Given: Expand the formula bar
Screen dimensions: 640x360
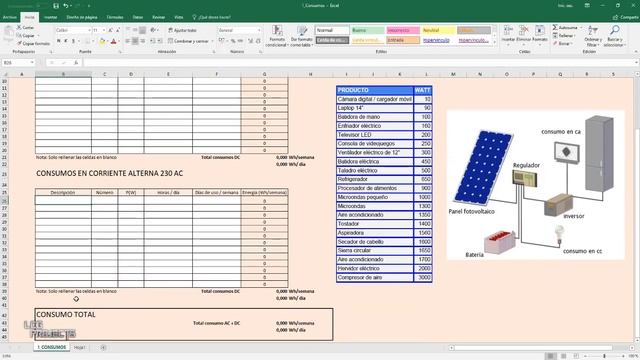Looking at the screenshot, I should click(x=637, y=62).
